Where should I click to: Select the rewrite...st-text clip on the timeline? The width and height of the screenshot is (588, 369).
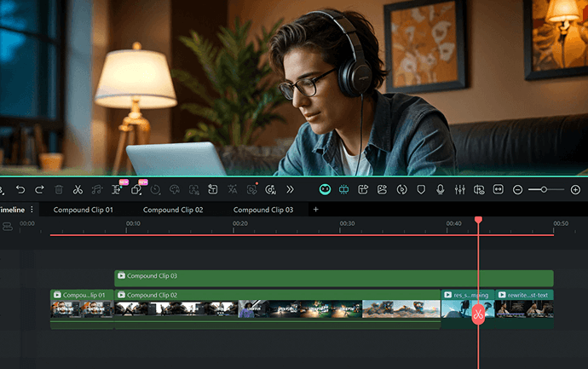524,309
